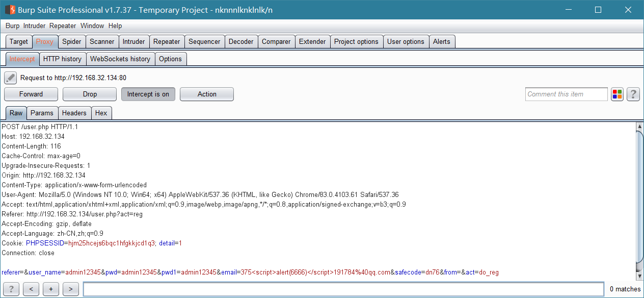Screen dimensions: 644x298
Task: Click the Comment this item field
Action: click(x=567, y=94)
